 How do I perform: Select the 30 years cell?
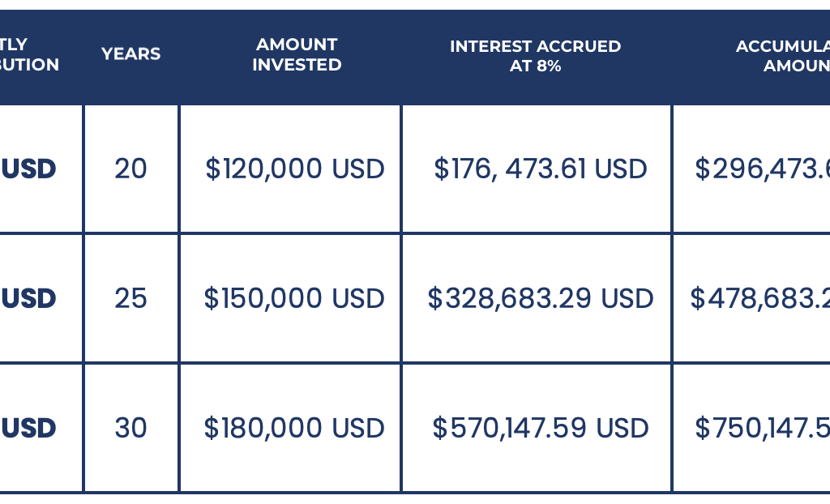(x=130, y=428)
